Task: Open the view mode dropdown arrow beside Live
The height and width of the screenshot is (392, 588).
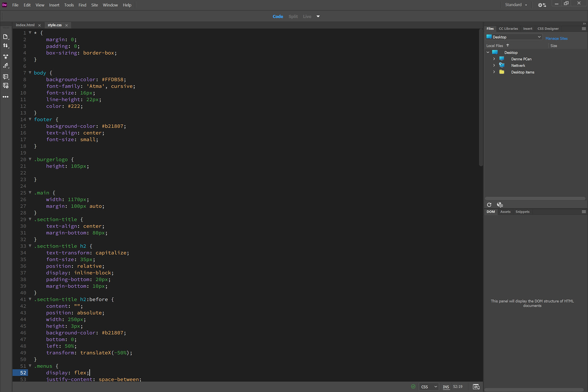Action: 318,17
